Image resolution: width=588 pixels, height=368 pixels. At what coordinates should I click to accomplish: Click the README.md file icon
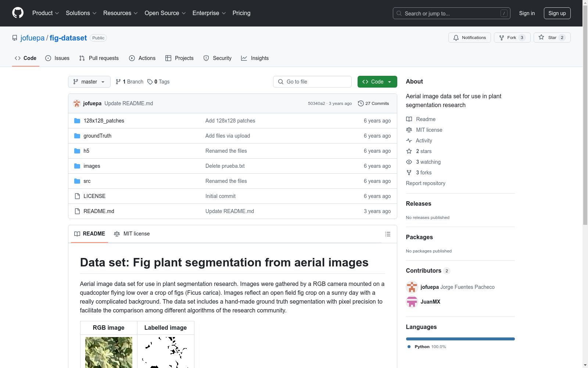pyautogui.click(x=77, y=211)
